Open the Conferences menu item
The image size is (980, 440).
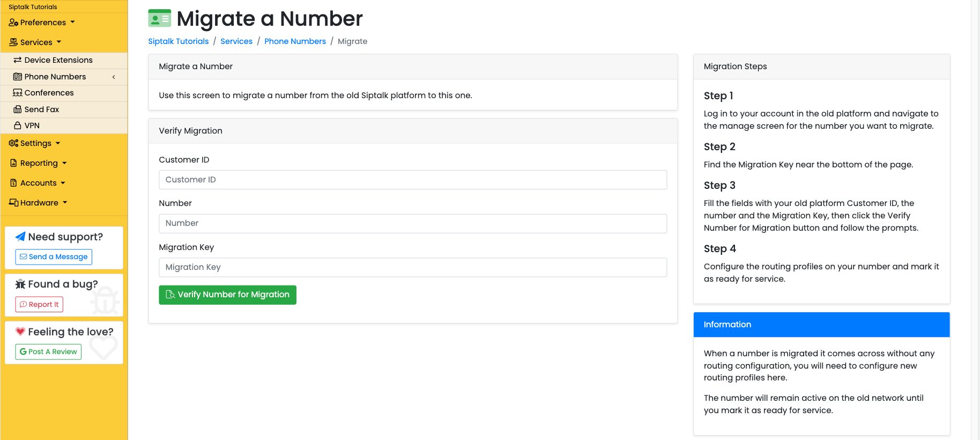[x=64, y=93]
